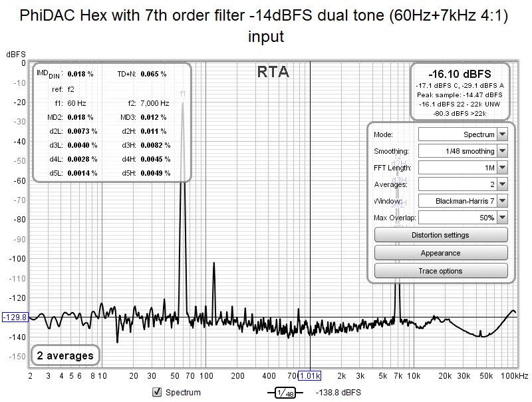Click the Max Overlap dropdown arrow

503,218
